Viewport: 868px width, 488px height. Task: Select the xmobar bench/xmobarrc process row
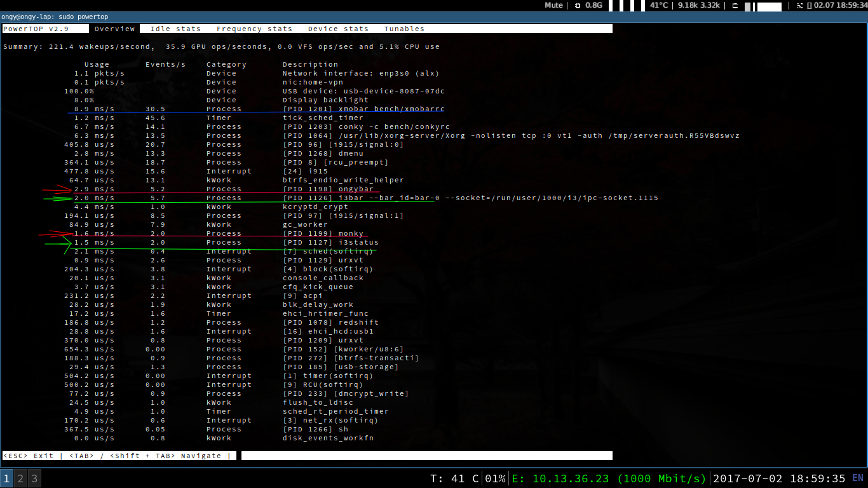259,109
